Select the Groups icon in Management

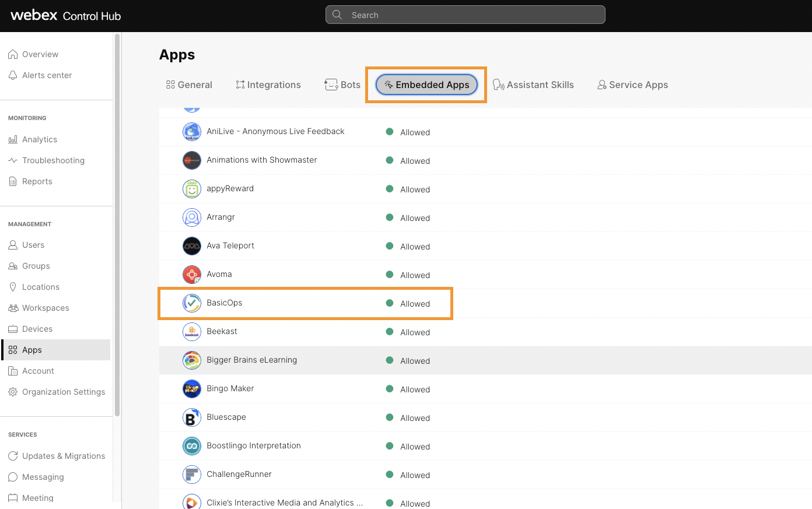click(13, 266)
